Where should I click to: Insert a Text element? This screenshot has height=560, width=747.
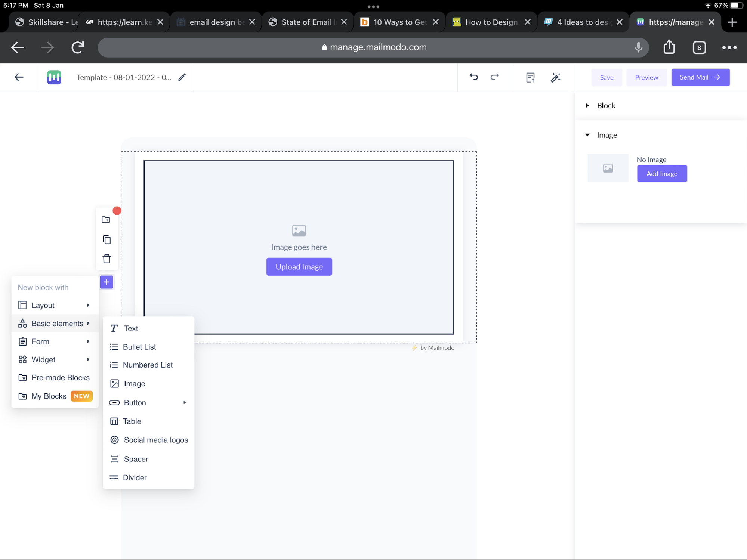148,328
